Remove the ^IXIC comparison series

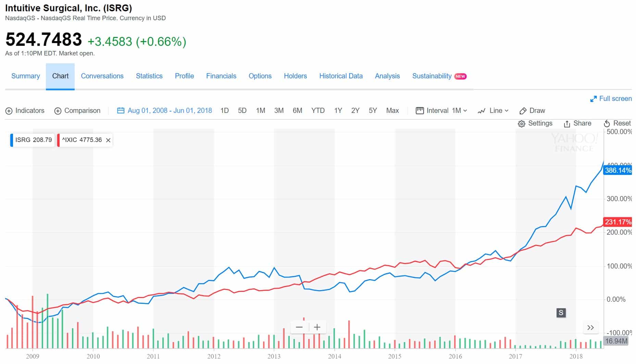[x=108, y=140]
